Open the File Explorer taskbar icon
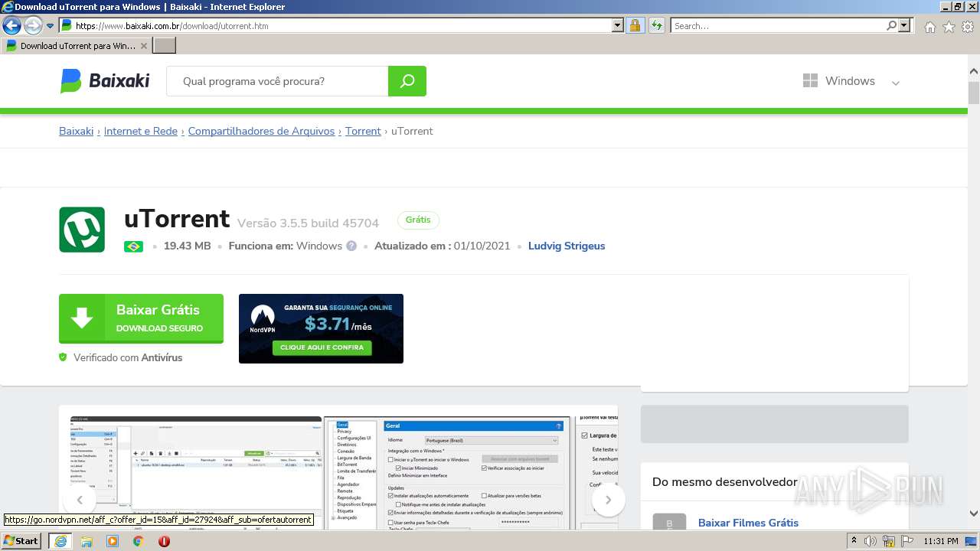Viewport: 980px width, 551px height. [87, 541]
